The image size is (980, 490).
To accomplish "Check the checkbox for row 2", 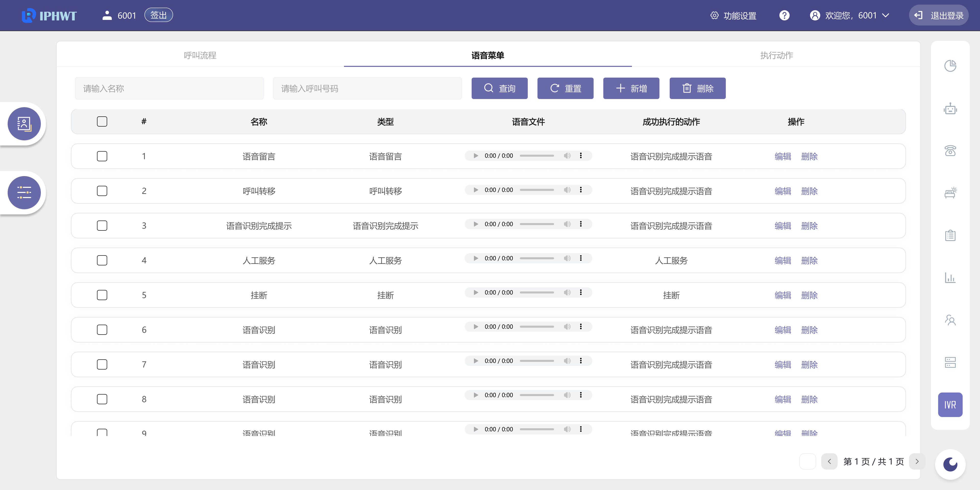I will click(x=102, y=191).
